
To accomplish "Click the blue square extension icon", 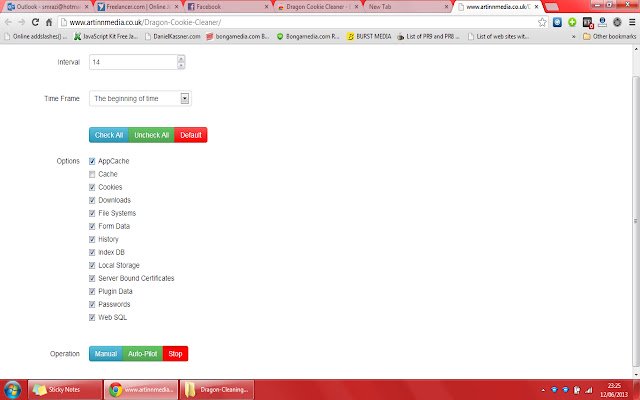I will click(x=557, y=22).
